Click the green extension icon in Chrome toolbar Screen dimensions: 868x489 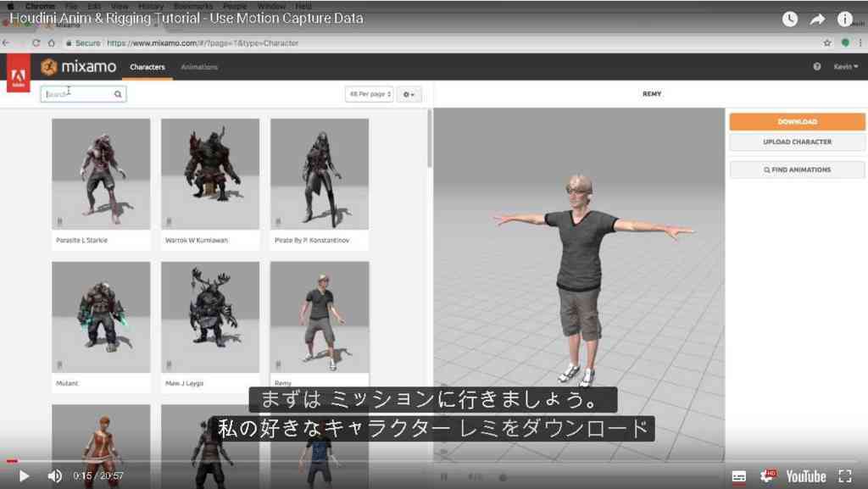(845, 42)
